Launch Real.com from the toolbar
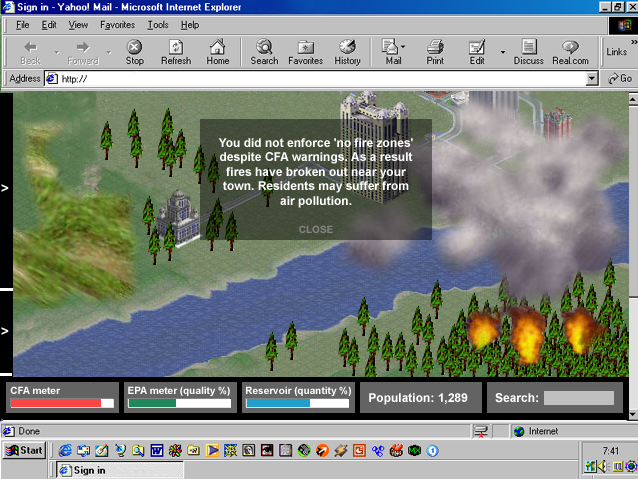 pyautogui.click(x=570, y=52)
